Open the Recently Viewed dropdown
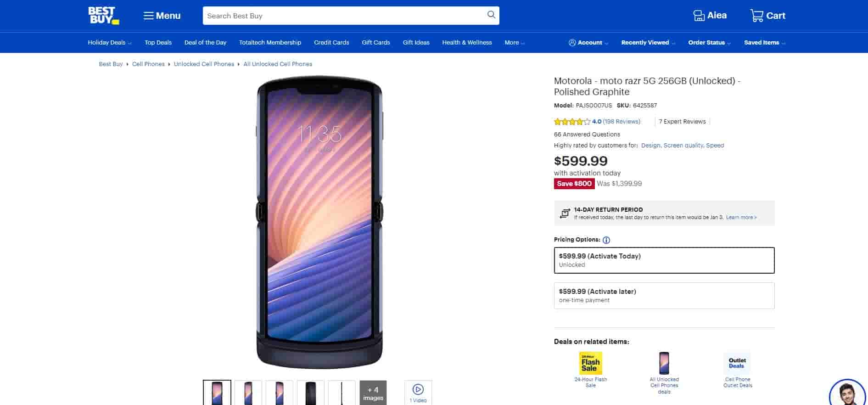 click(x=648, y=43)
